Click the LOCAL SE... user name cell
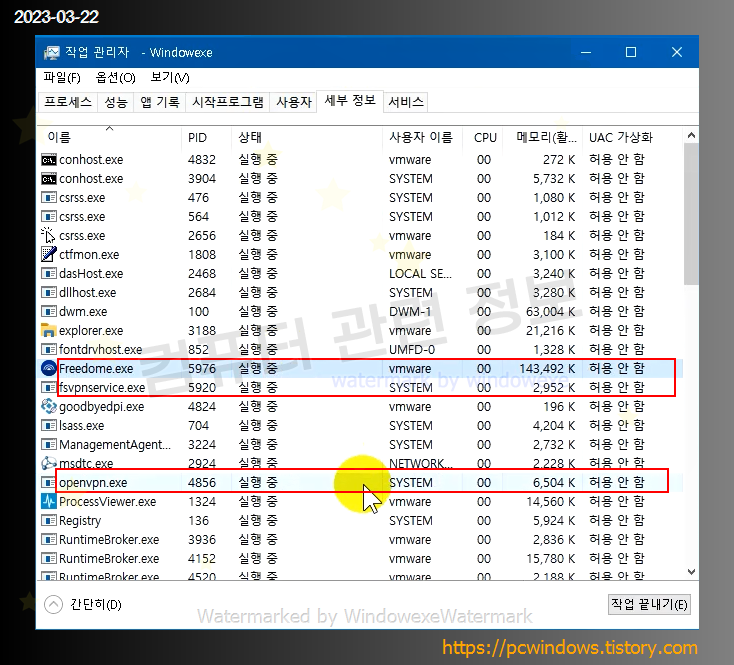This screenshot has width=734, height=665. click(420, 274)
